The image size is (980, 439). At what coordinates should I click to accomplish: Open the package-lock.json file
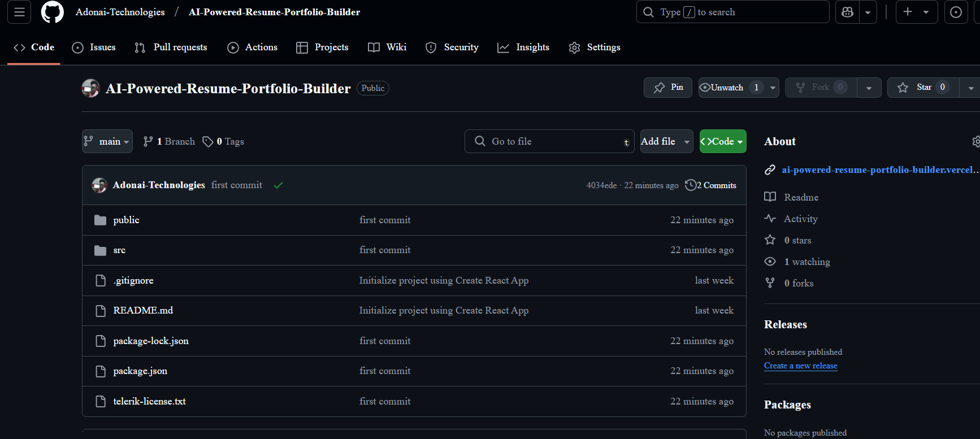point(151,341)
